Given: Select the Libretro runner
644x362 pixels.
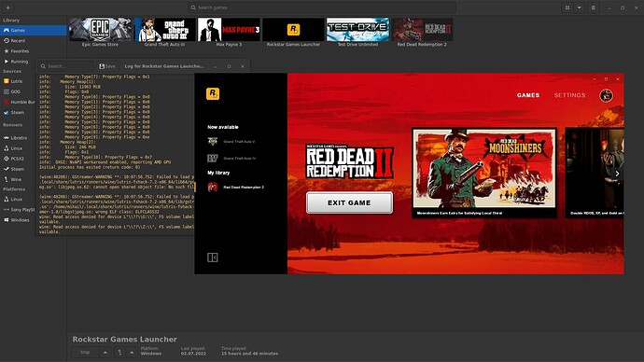Looking at the screenshot, I should [x=19, y=138].
